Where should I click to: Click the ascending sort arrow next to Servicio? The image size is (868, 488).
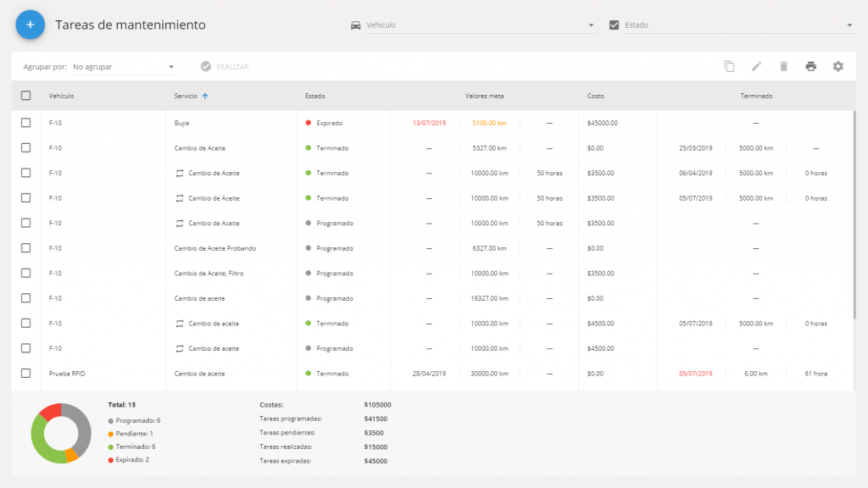(205, 96)
